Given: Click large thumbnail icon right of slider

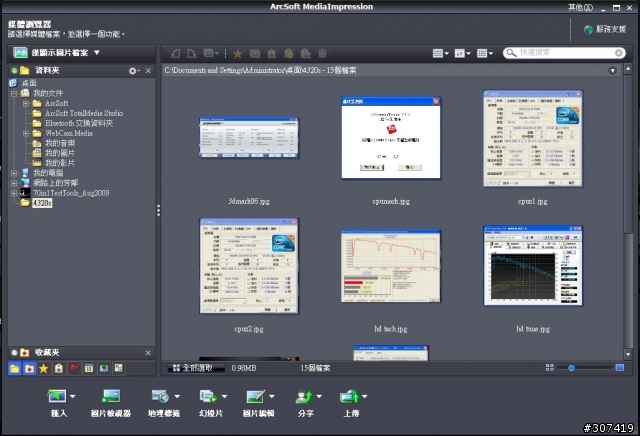Looking at the screenshot, I should 620,368.
